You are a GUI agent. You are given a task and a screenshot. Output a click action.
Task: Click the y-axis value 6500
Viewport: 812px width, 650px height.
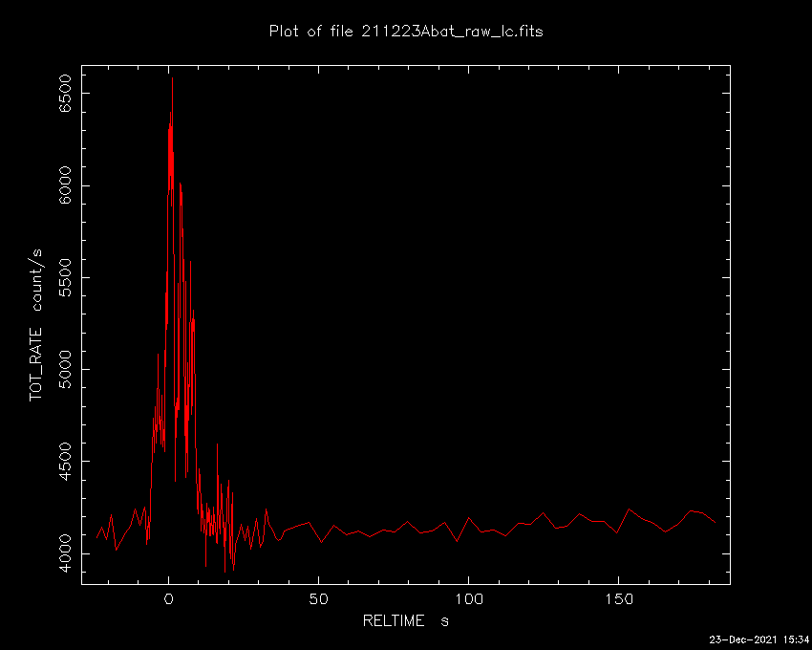coord(65,94)
